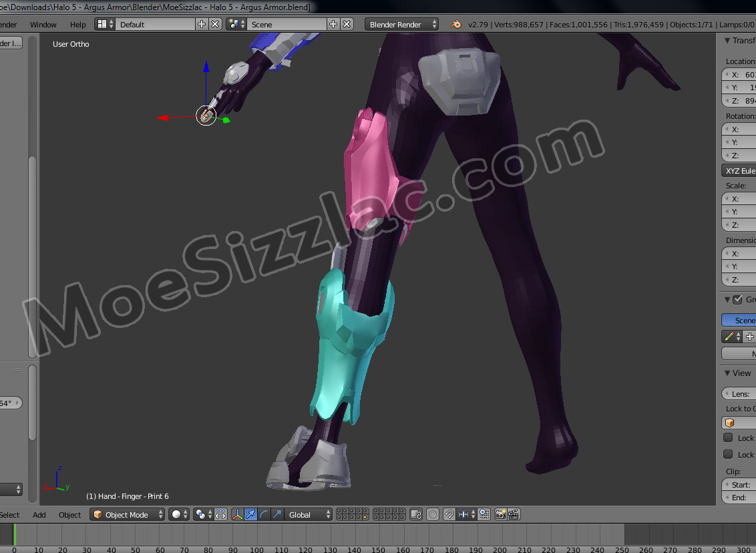Delete the Default screen layout
The width and height of the screenshot is (756, 553).
click(215, 24)
